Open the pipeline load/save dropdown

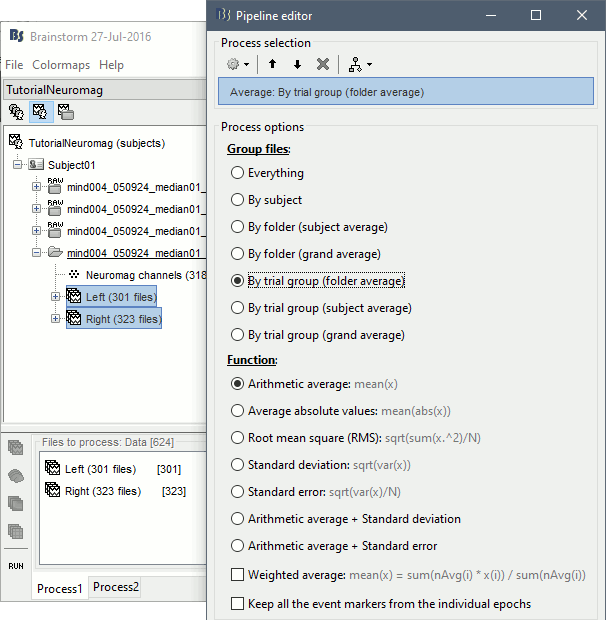point(359,64)
